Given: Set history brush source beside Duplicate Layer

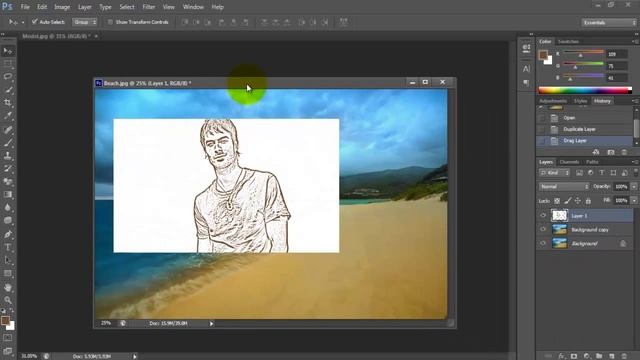Looking at the screenshot, I should (542, 129).
